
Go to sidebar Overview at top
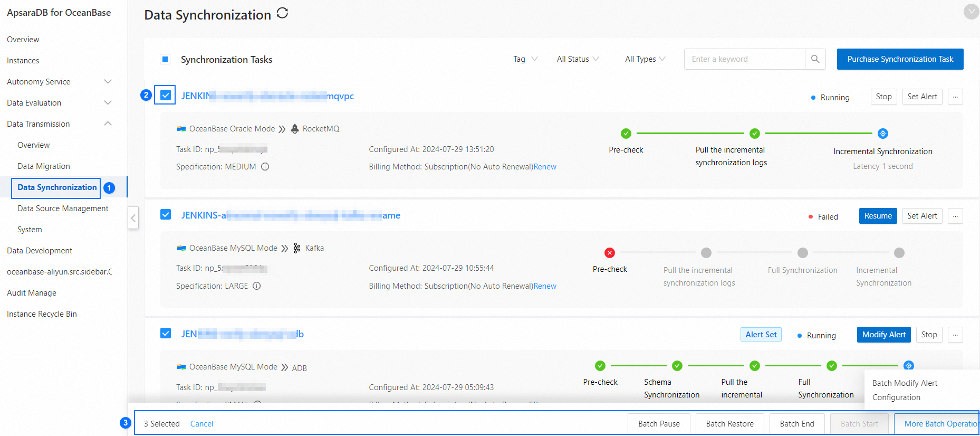23,40
